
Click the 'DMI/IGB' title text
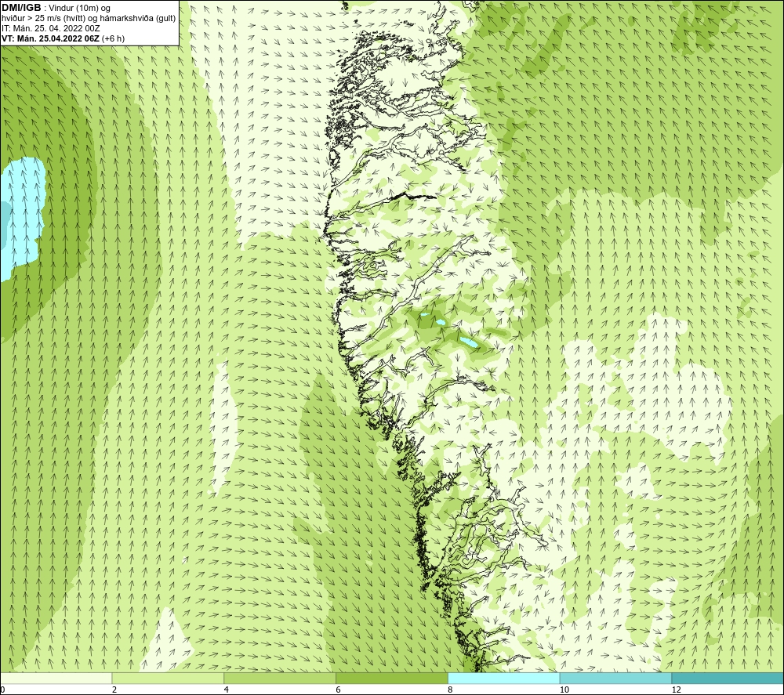click(x=21, y=8)
